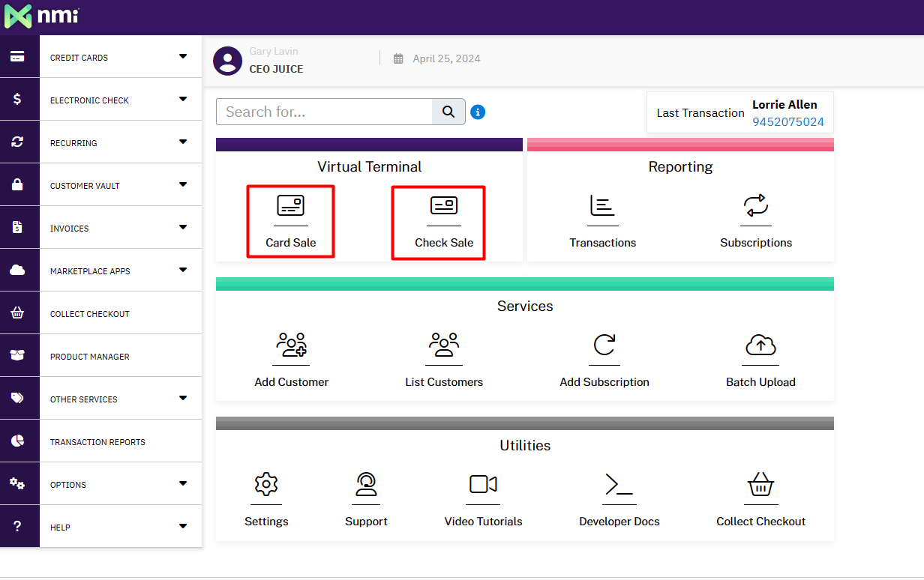Viewport: 924px width, 580px height.
Task: Click the blue info icon beside search
Action: [478, 112]
